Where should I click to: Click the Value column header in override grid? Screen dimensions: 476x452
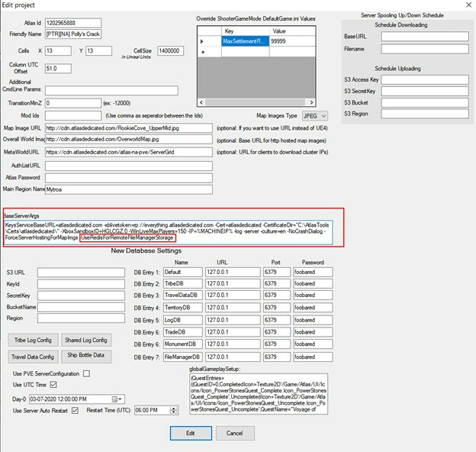(x=288, y=30)
